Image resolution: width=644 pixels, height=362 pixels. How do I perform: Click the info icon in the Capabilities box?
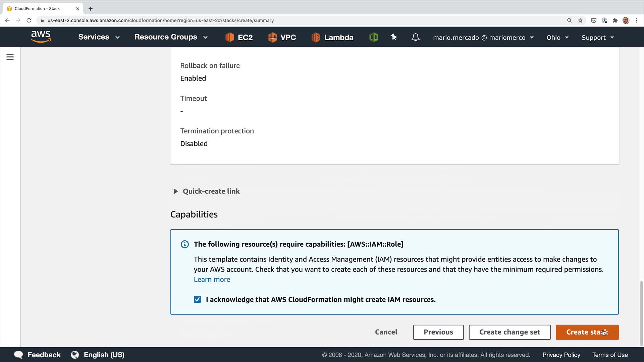(x=184, y=244)
